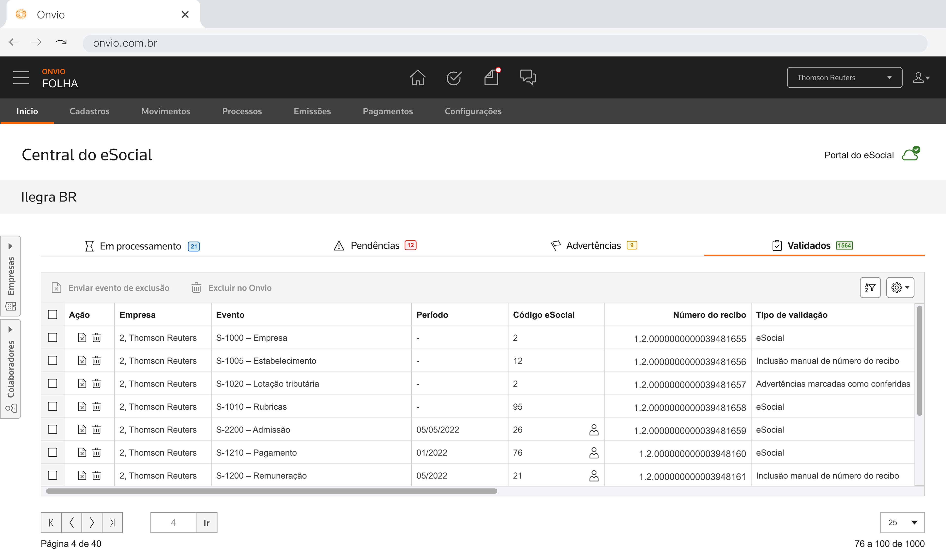Select the Validados tab
The height and width of the screenshot is (560, 946).
pyautogui.click(x=813, y=246)
